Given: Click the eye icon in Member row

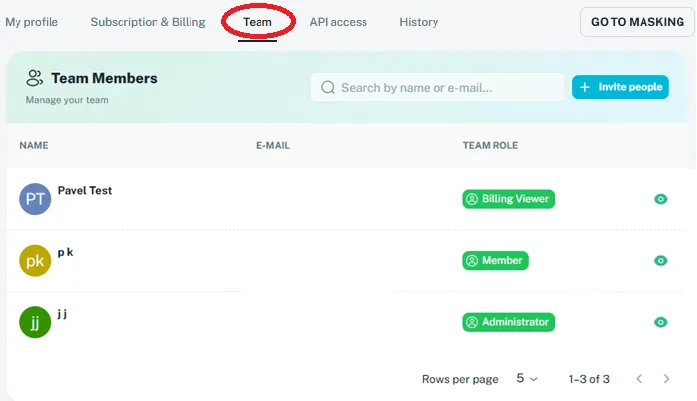Looking at the screenshot, I should pyautogui.click(x=661, y=261).
